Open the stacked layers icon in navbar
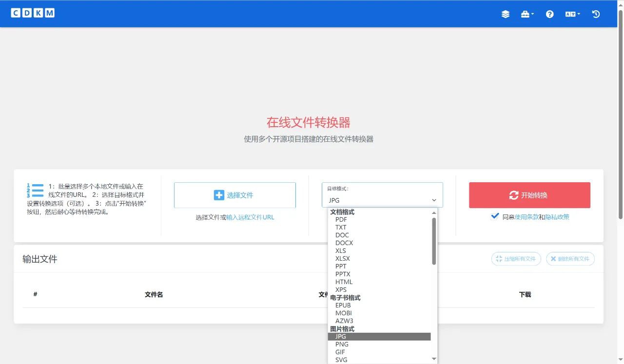This screenshot has height=364, width=624. tap(505, 14)
